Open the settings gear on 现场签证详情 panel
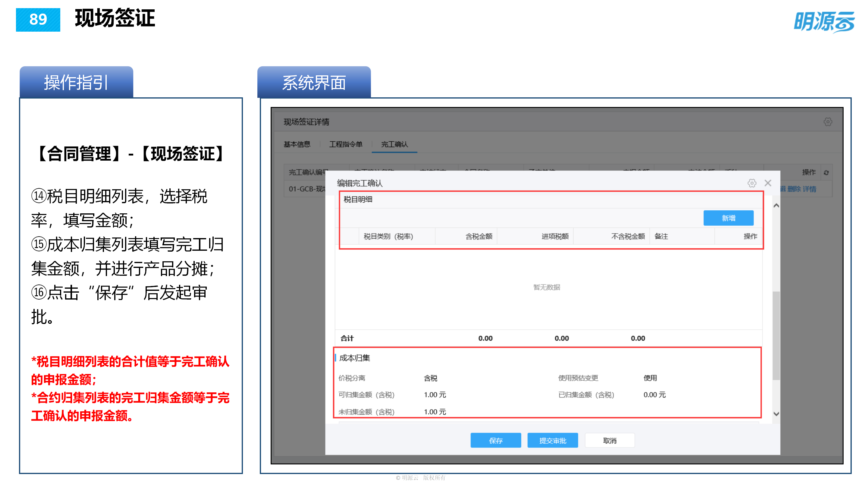The height and width of the screenshot is (487, 868). point(828,122)
